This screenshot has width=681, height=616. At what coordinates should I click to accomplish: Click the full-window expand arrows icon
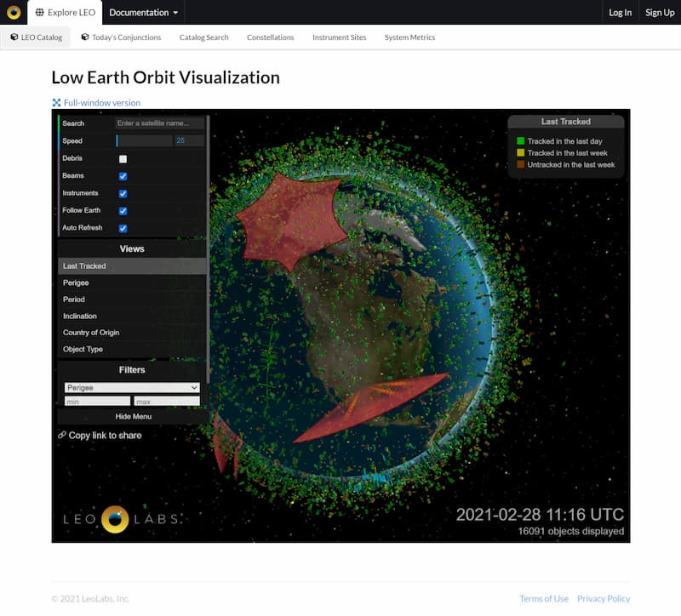click(56, 102)
